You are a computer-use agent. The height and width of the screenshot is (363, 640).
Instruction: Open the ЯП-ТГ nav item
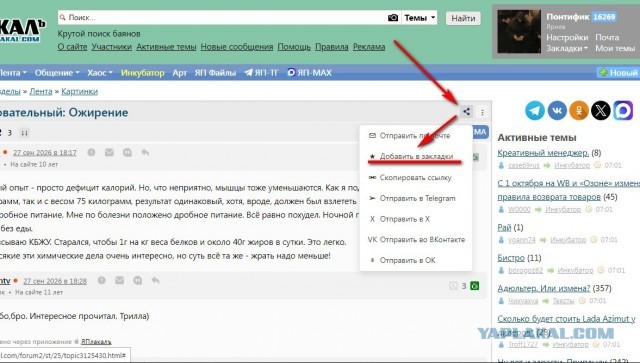click(261, 73)
